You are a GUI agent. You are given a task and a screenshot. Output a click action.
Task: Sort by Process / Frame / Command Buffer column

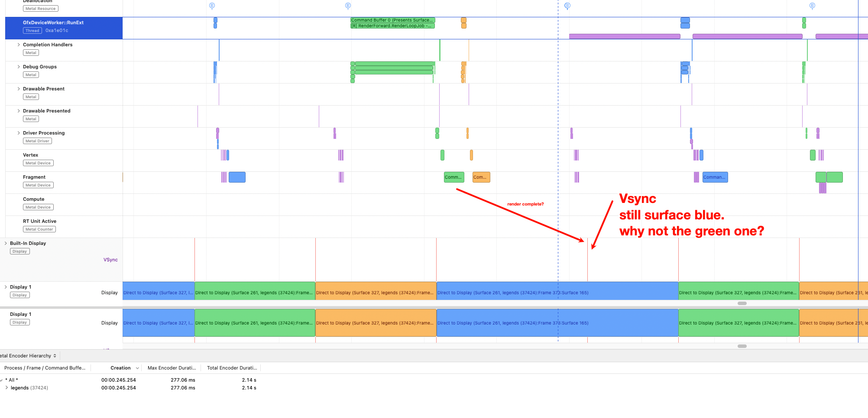pos(45,368)
